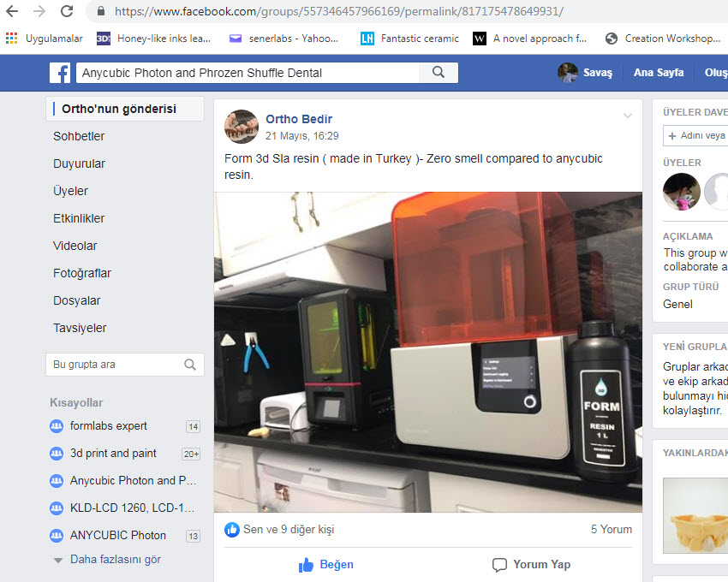Click the site padlock security icon
Viewport: 728px width, 582px height.
click(x=100, y=11)
